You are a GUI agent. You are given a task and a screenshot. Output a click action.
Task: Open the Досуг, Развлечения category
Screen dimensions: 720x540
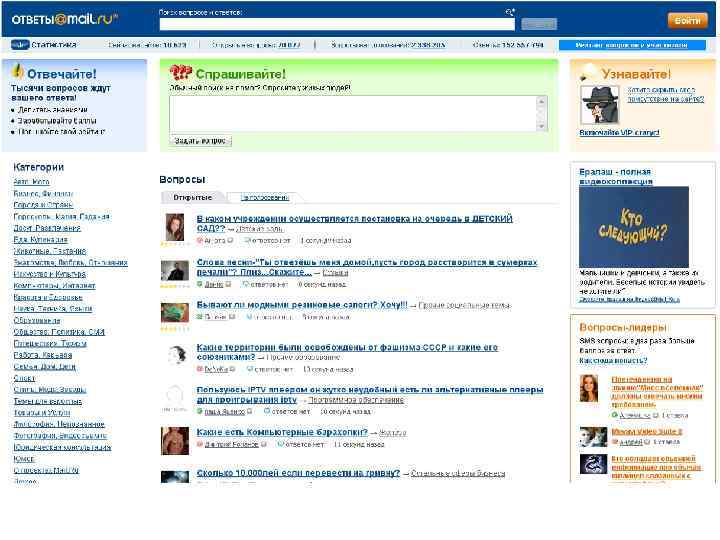point(47,228)
